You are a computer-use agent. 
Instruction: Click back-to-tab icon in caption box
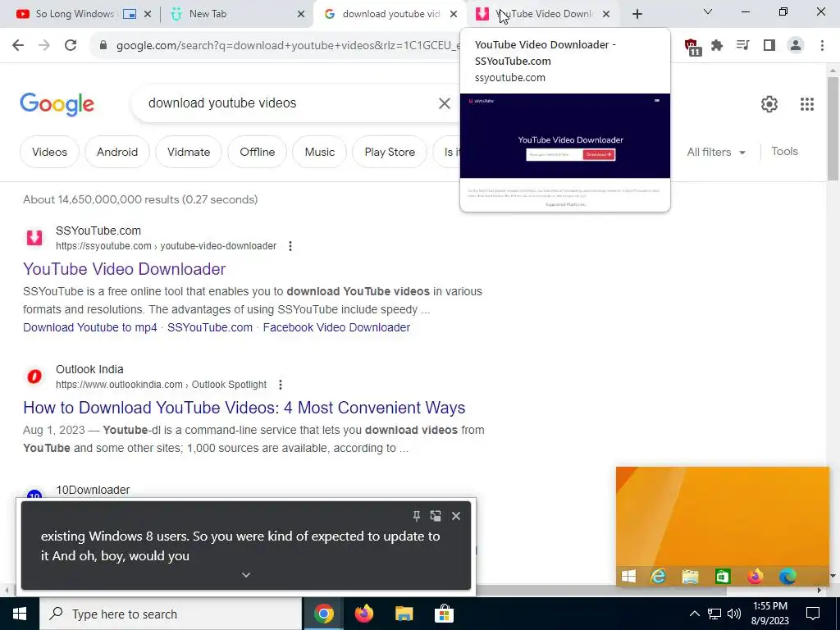coord(436,516)
